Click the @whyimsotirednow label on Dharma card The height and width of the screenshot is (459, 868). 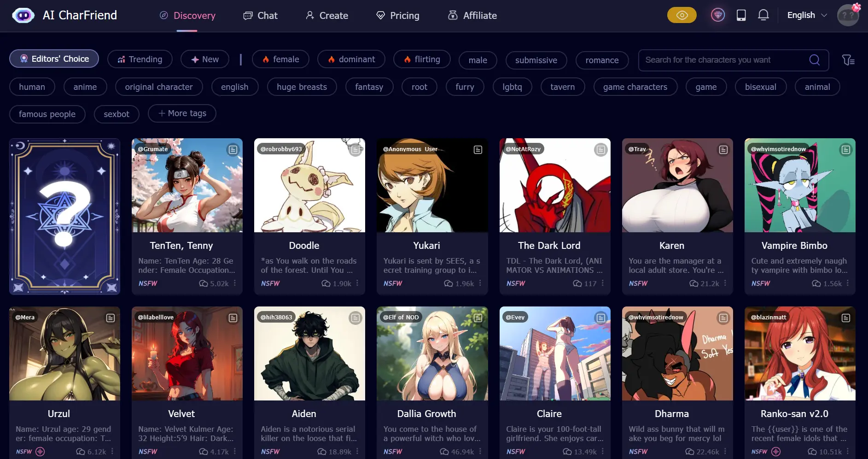[656, 317]
